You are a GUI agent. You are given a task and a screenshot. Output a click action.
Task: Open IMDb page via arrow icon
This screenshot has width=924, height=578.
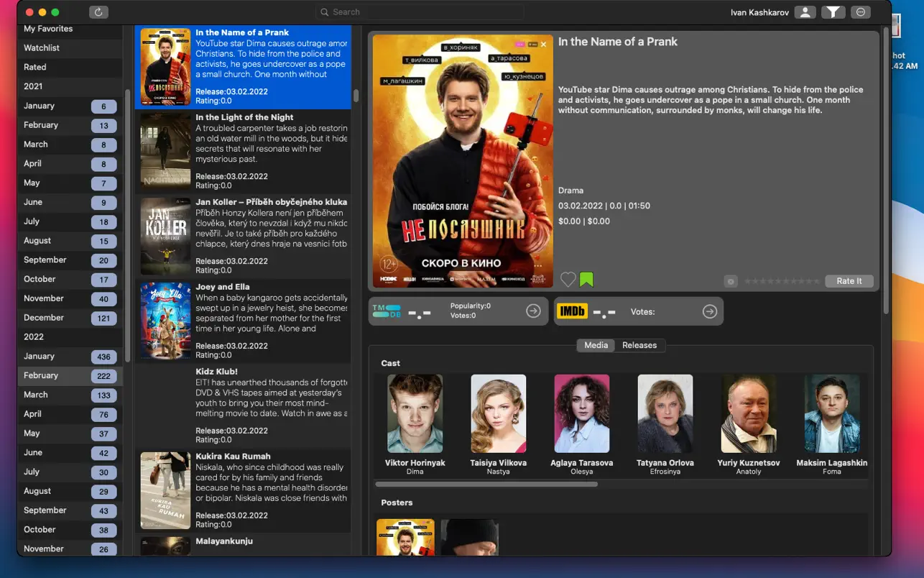[709, 311]
